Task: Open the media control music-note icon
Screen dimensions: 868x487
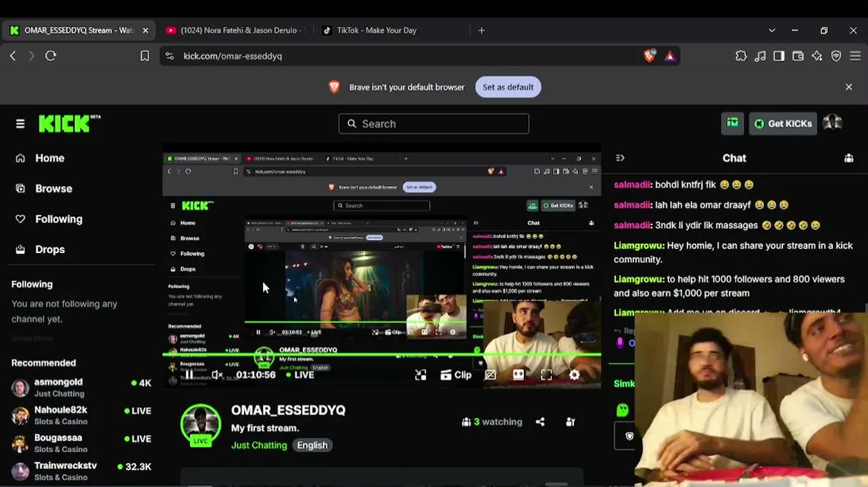Action: 760,56
